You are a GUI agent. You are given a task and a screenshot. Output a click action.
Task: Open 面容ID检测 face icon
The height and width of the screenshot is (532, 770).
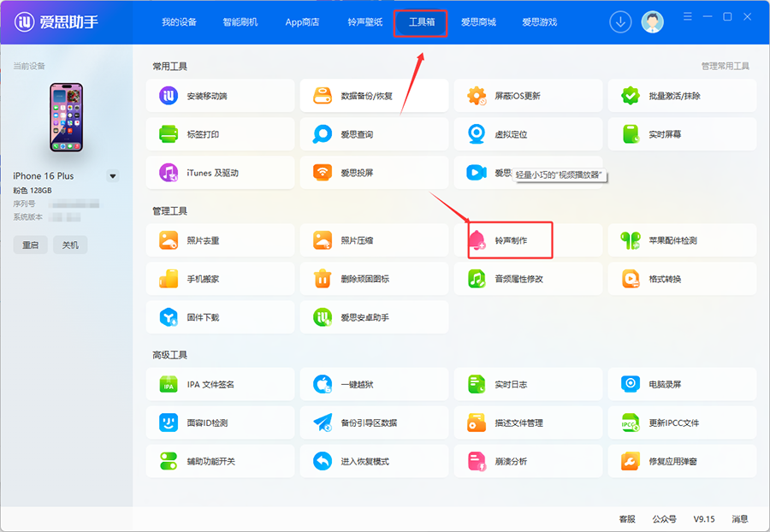169,423
